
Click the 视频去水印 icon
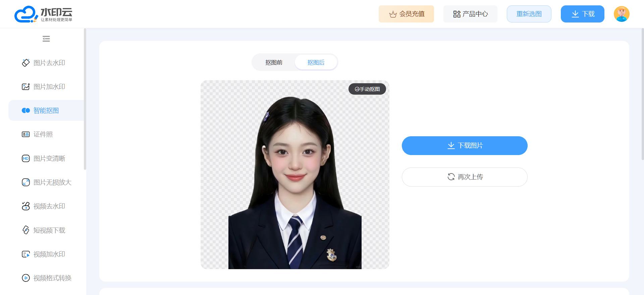[x=26, y=206]
